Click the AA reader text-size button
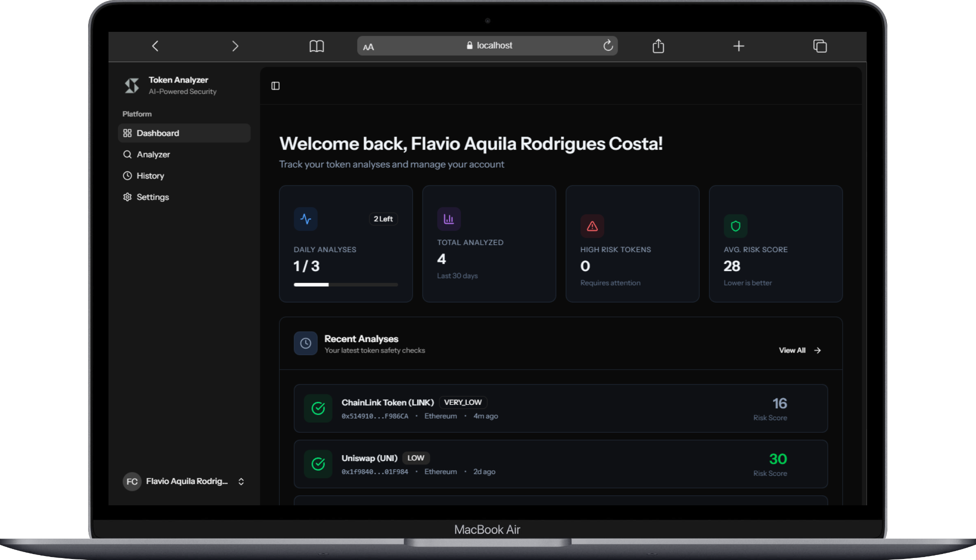976x560 pixels. 368,47
